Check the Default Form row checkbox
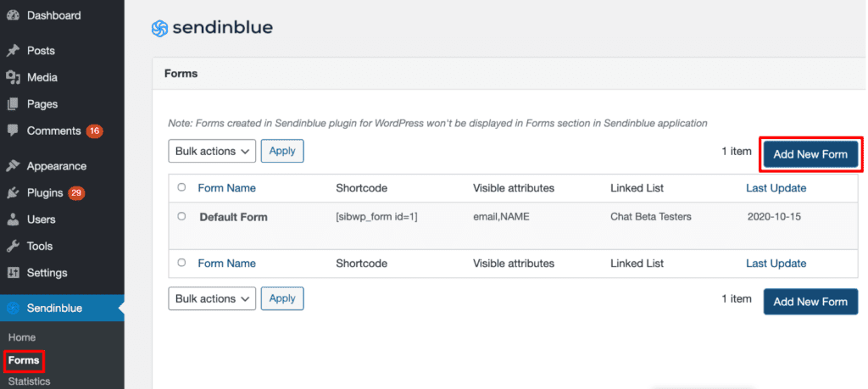Screen dimensions: 868x389 pyautogui.click(x=181, y=216)
